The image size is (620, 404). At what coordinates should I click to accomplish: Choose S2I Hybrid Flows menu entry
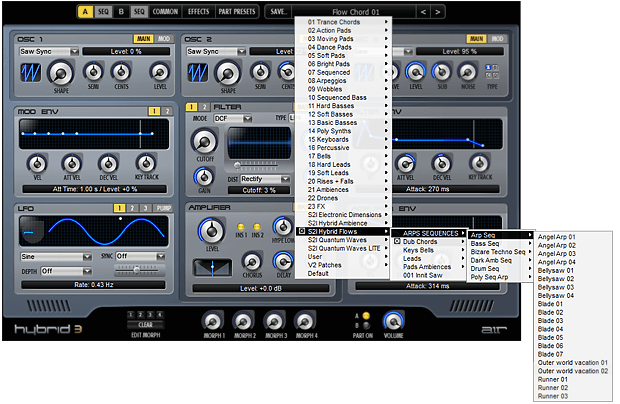pyautogui.click(x=343, y=232)
